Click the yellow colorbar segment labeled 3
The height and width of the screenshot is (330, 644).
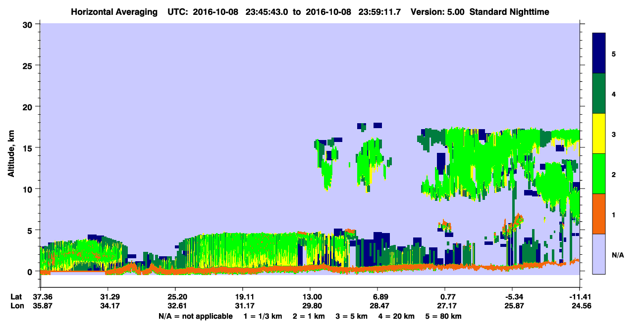click(x=599, y=134)
